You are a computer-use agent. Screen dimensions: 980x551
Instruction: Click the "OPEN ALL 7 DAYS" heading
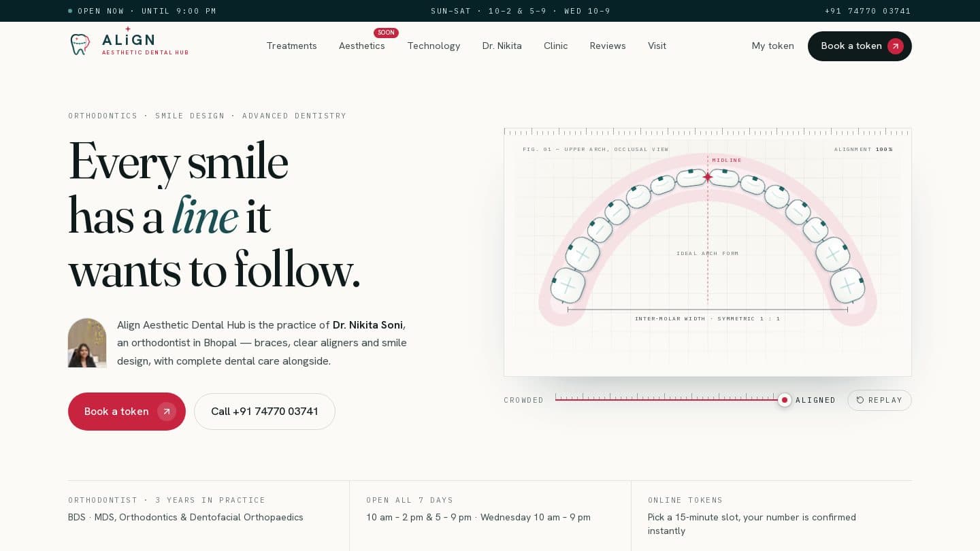[410, 500]
